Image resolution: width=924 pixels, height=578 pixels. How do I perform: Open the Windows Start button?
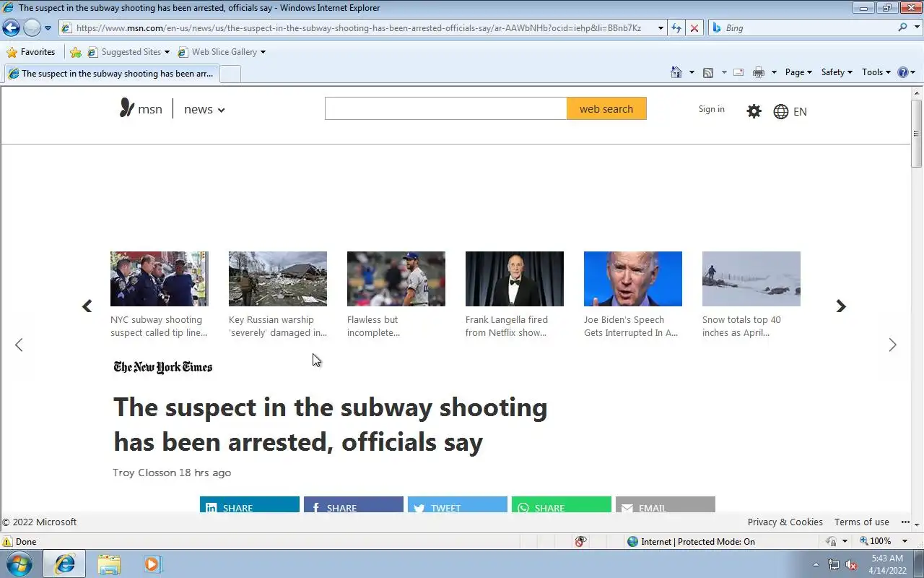[18, 564]
